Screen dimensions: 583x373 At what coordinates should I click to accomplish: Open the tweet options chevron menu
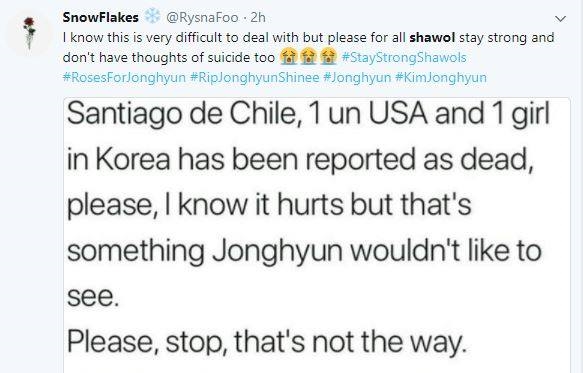(560, 18)
